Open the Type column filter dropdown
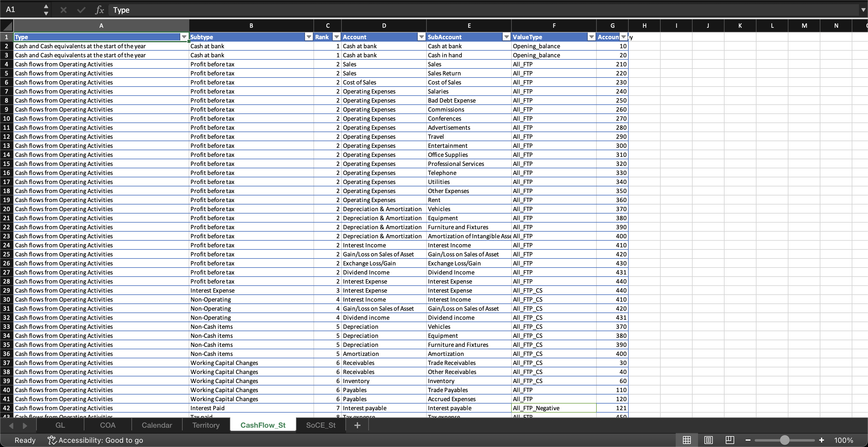The height and width of the screenshot is (447, 868). (184, 37)
